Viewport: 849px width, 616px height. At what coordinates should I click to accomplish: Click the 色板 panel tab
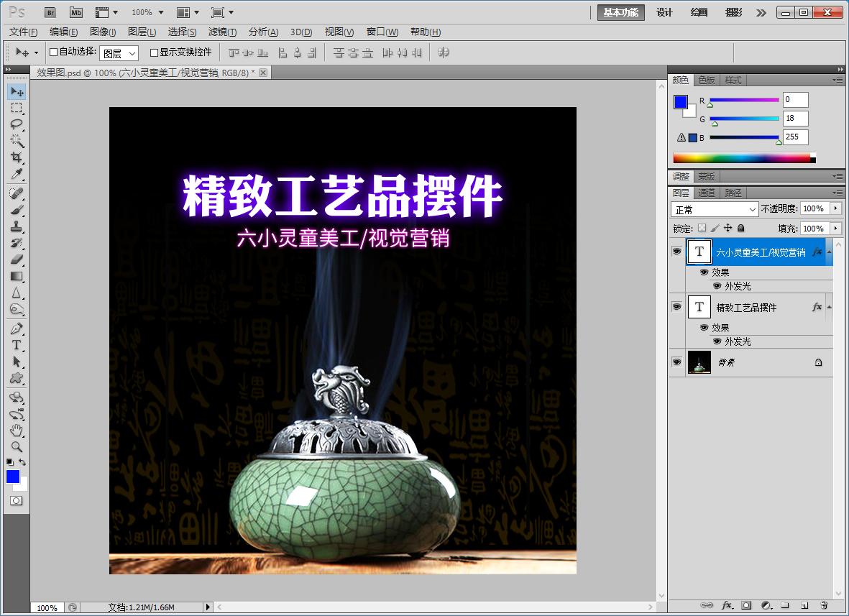(707, 80)
